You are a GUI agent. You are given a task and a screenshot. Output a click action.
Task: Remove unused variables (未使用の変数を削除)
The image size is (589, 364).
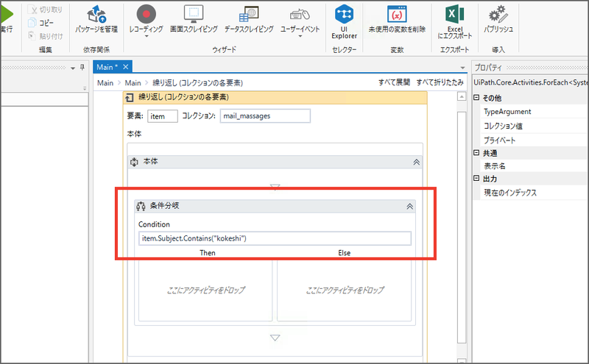point(397,19)
